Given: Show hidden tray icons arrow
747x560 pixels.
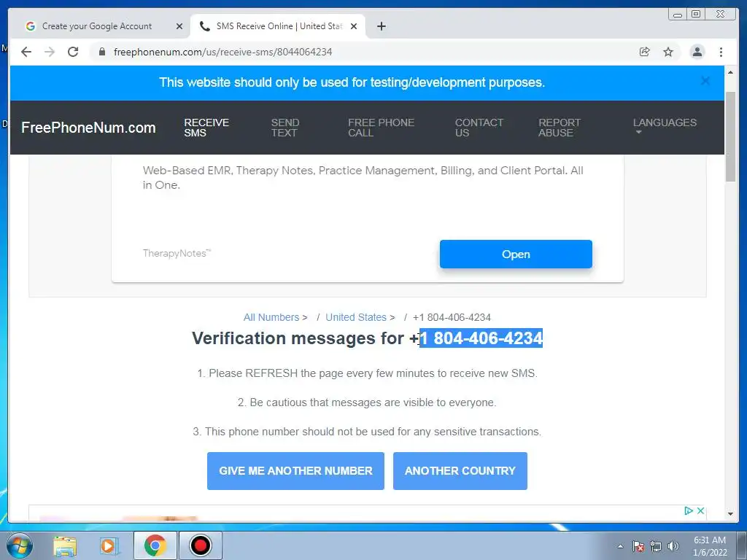Looking at the screenshot, I should point(620,546).
